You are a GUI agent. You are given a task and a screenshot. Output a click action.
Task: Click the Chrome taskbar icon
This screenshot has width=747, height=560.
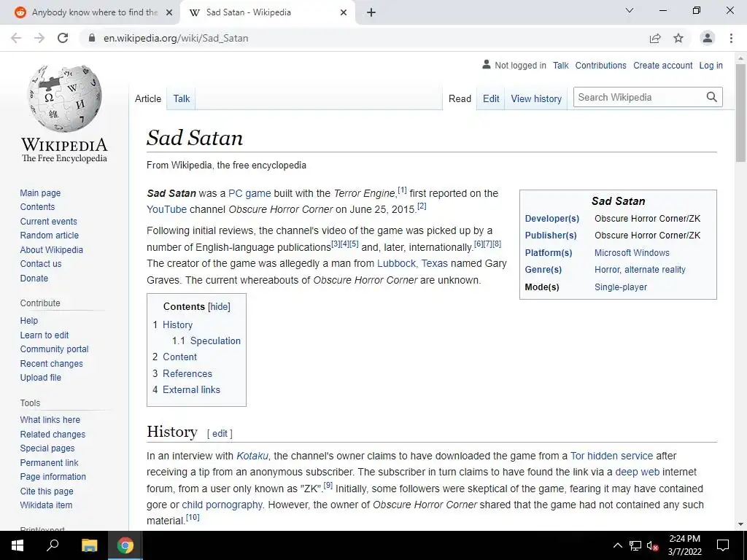pos(125,545)
